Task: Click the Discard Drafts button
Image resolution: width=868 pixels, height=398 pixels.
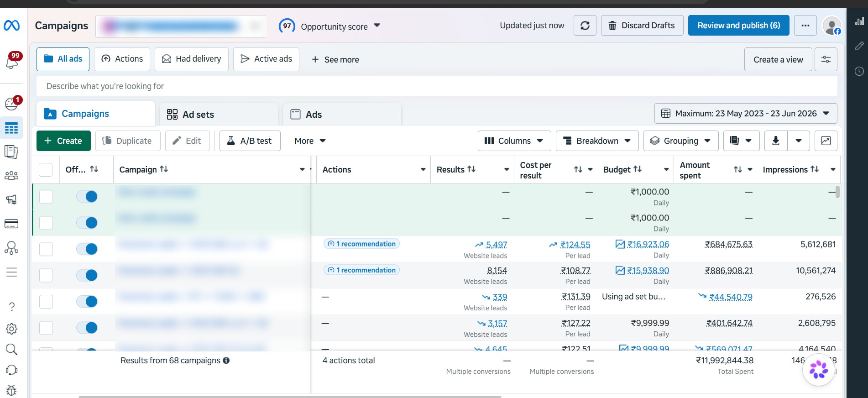Action: pyautogui.click(x=642, y=26)
